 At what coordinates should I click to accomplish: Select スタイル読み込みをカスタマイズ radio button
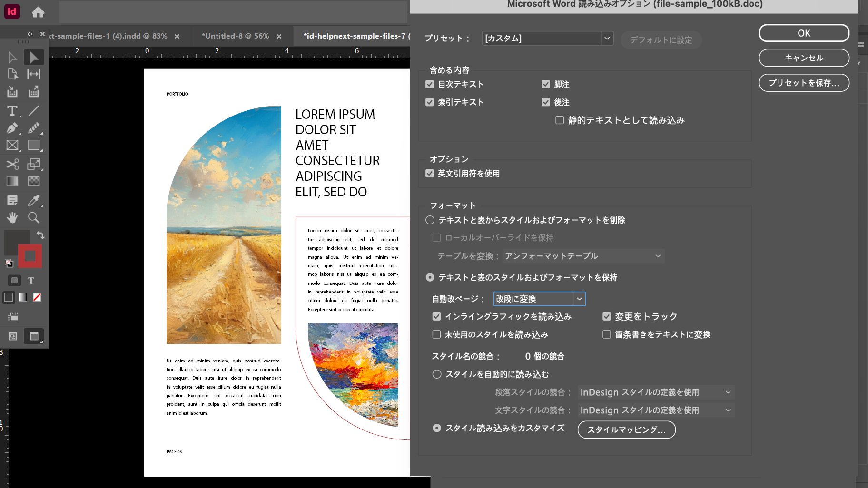pos(437,428)
